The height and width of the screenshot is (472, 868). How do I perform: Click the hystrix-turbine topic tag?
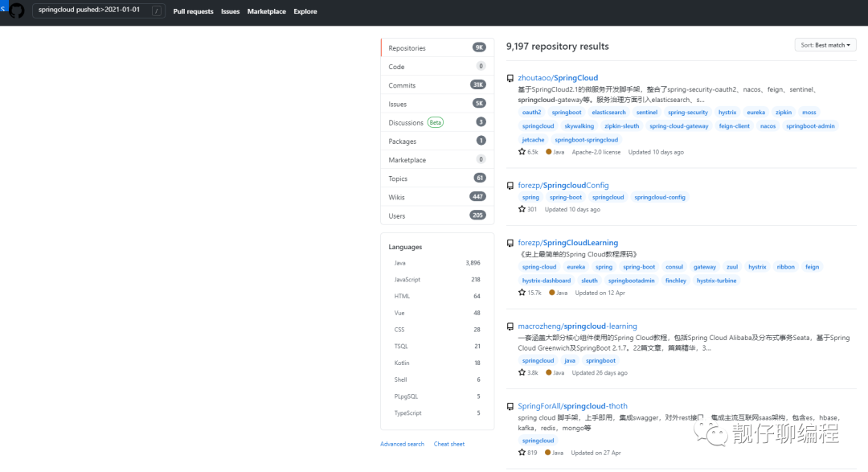[x=716, y=281]
